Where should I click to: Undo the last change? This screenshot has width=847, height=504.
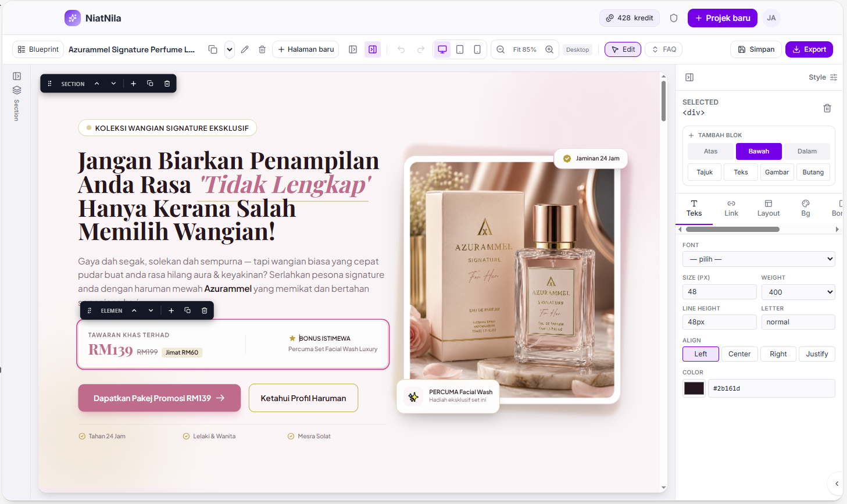[x=401, y=49]
